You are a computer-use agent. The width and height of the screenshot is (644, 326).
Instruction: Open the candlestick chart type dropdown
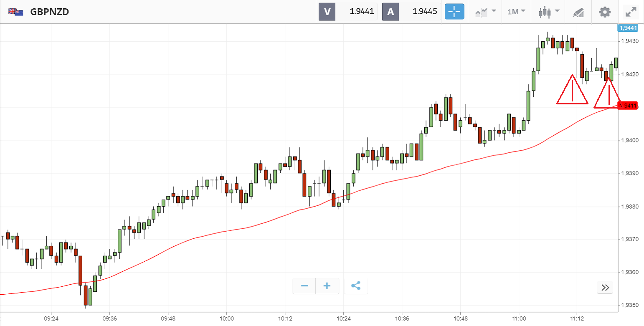coord(548,12)
